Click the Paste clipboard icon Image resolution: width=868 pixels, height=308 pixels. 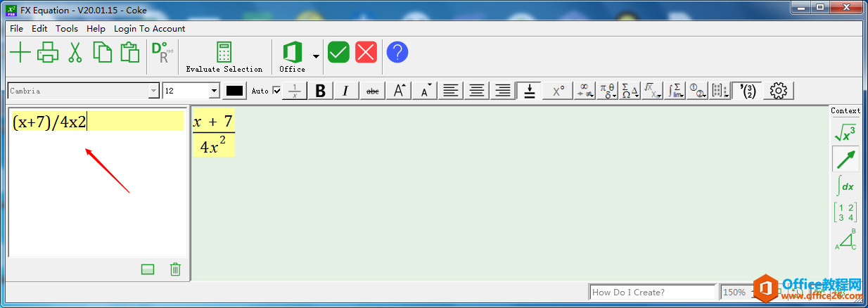[x=129, y=53]
